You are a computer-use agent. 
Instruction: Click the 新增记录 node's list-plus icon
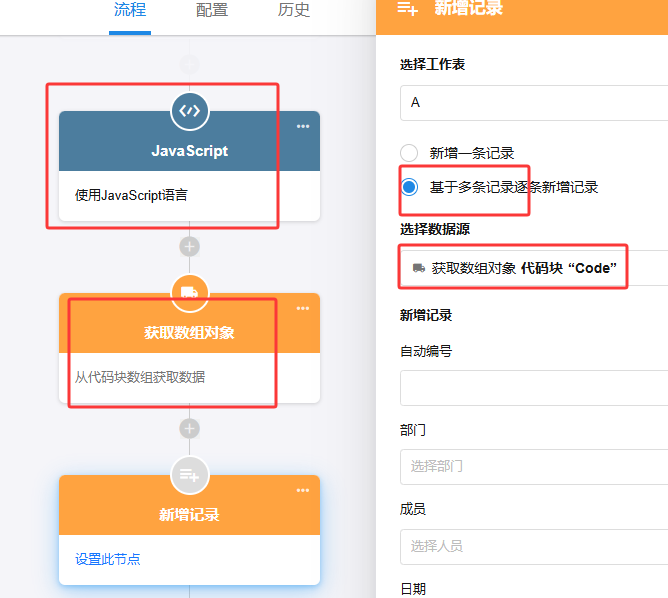190,475
